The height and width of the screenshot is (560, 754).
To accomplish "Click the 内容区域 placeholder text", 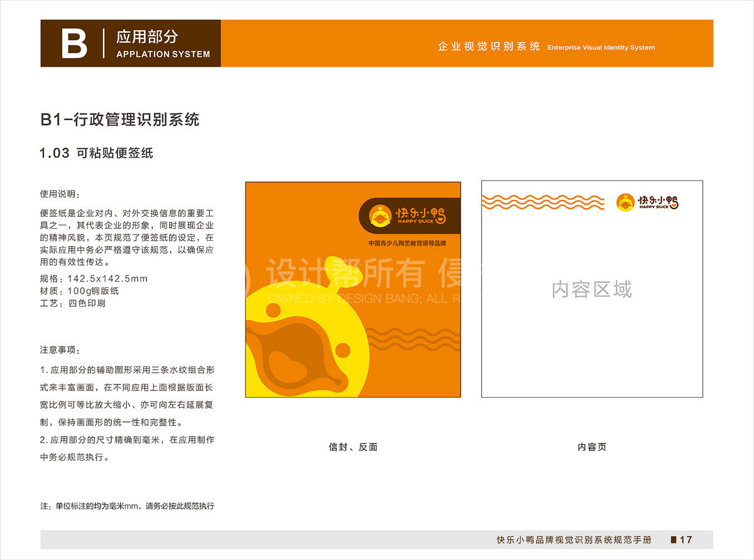I will pos(592,290).
